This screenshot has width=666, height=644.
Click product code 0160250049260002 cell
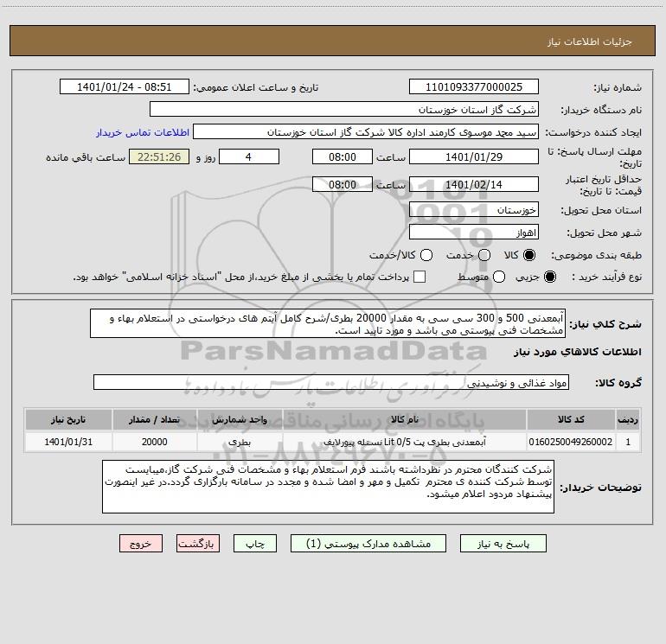click(x=571, y=442)
